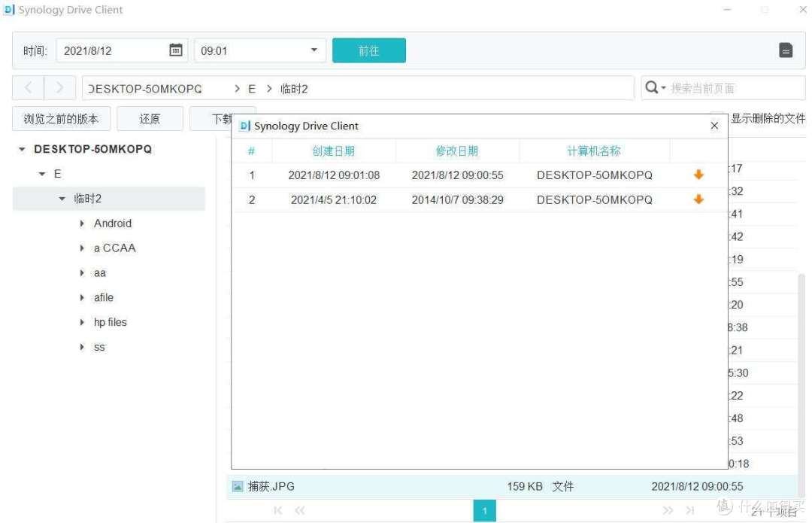Screen dimensions: 812x523
Task: Click modified date 2014/10/7 09:38:29 cell
Action: [x=457, y=199]
